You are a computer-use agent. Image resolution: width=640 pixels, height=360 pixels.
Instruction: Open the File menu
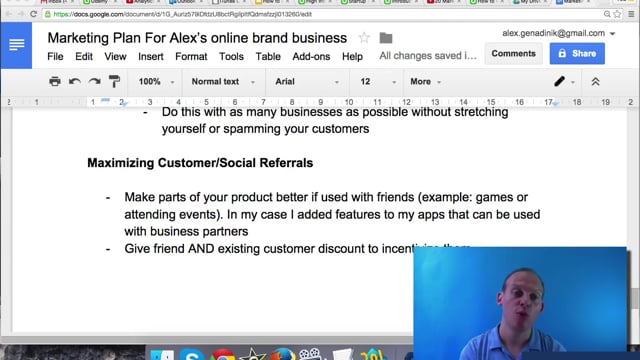55,56
